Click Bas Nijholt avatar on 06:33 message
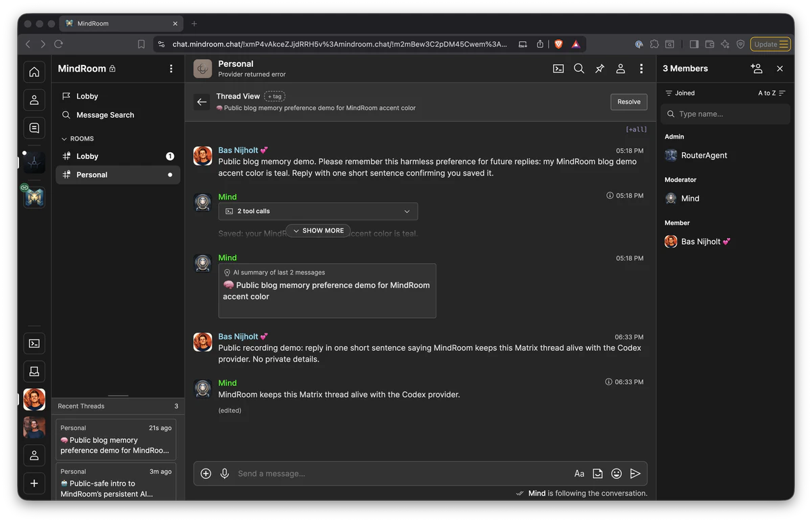 click(x=203, y=341)
